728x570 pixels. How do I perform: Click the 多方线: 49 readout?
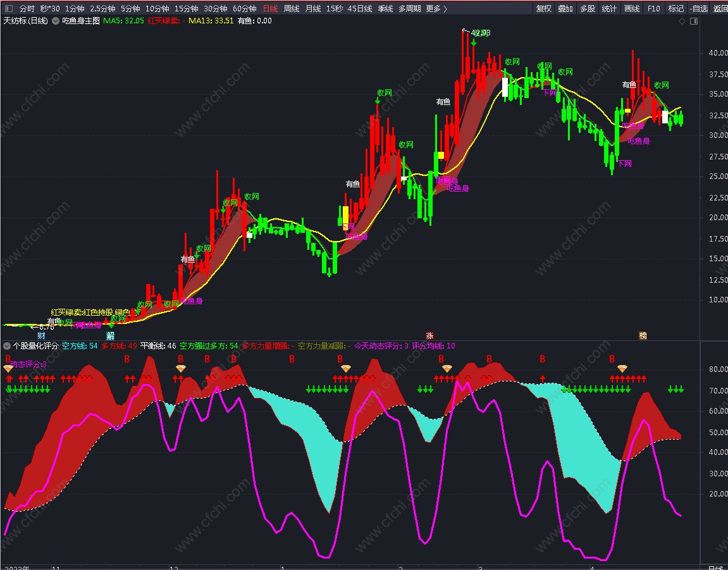(x=120, y=346)
